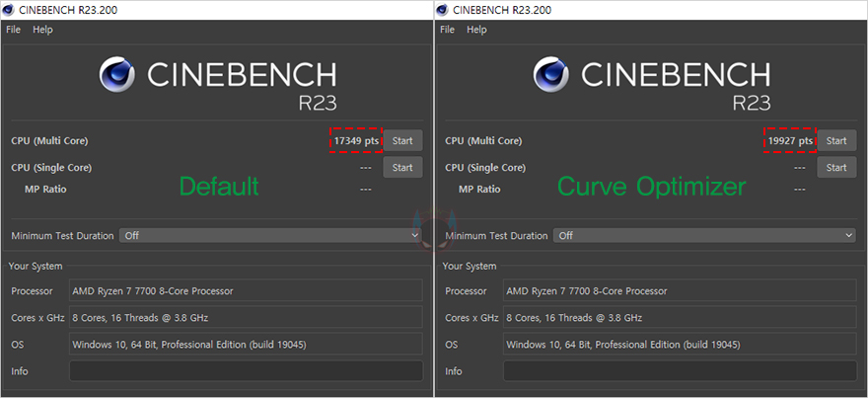
Task: Click Processor name field in left window
Action: [246, 290]
